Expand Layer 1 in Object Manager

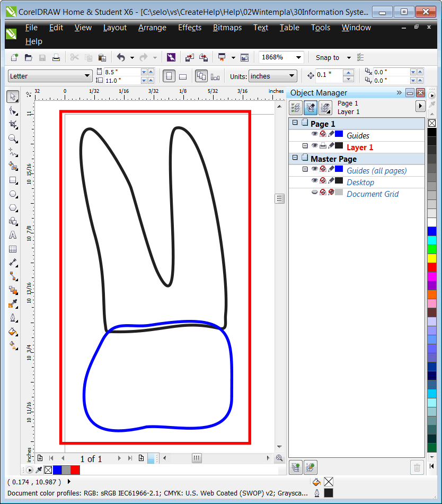[305, 146]
